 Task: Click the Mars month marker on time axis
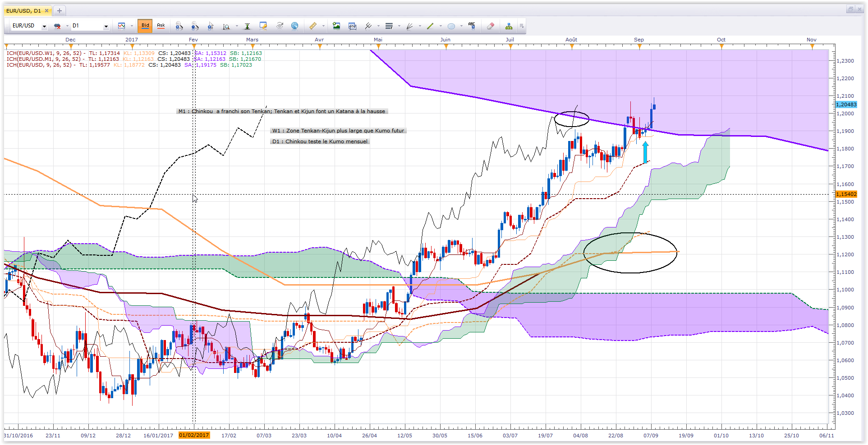(x=253, y=40)
